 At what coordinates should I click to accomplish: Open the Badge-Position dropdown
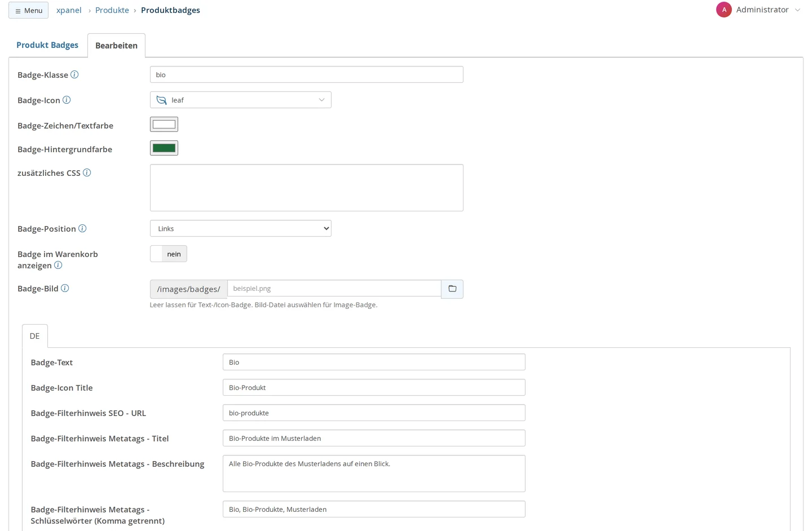[x=241, y=228]
